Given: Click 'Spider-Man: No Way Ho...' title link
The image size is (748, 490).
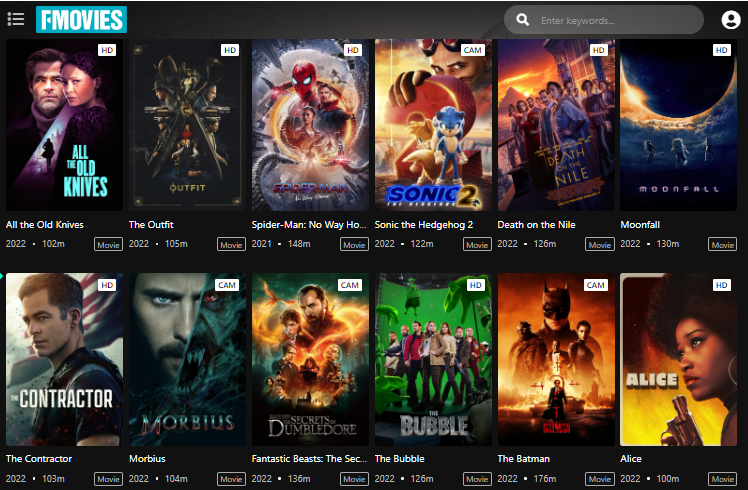Looking at the screenshot, I should tap(309, 225).
